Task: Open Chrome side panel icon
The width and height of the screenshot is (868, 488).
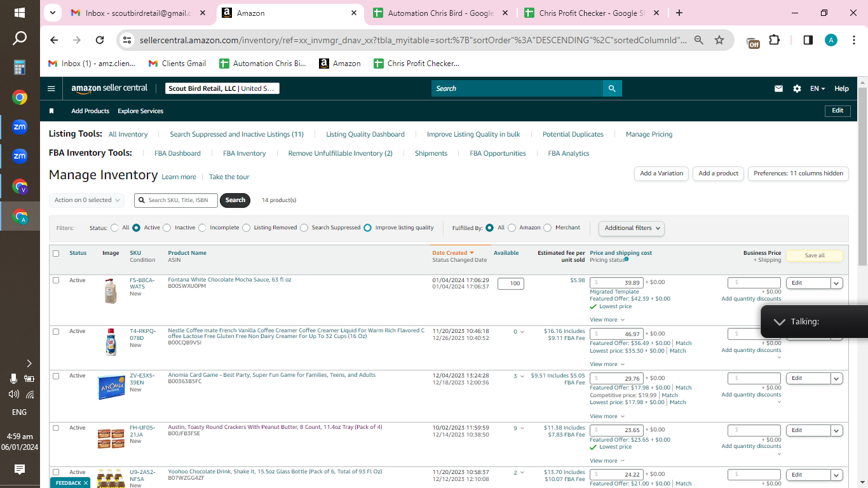Action: tap(808, 40)
